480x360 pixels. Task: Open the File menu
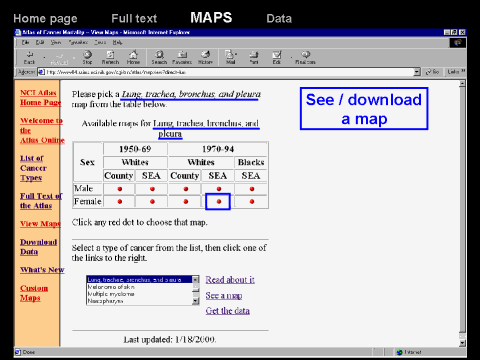[26, 42]
